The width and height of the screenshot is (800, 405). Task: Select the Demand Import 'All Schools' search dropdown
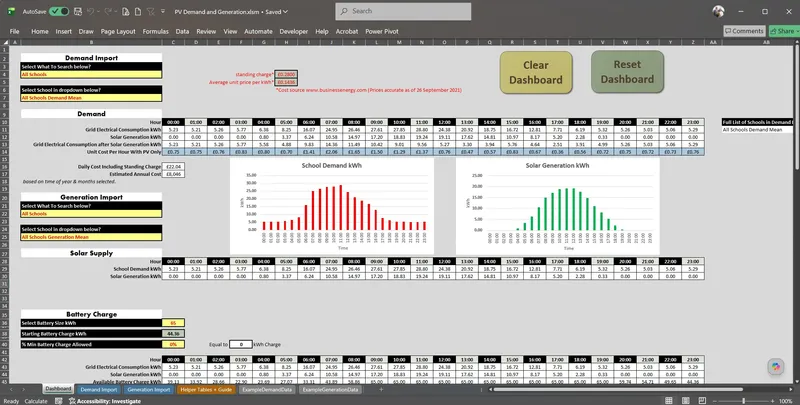click(x=91, y=74)
